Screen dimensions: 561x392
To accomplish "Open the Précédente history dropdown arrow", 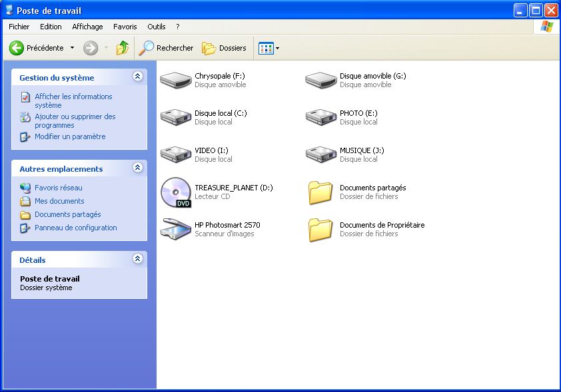I will (72, 48).
